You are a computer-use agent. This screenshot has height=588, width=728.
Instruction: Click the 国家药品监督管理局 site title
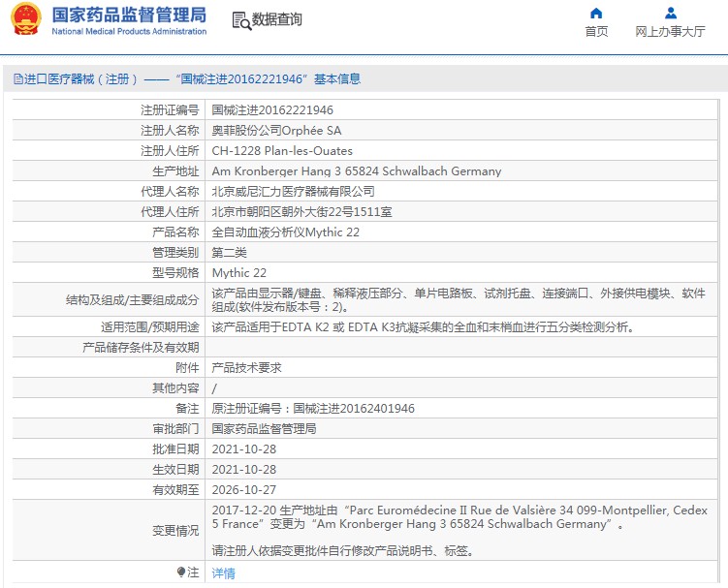click(x=129, y=15)
